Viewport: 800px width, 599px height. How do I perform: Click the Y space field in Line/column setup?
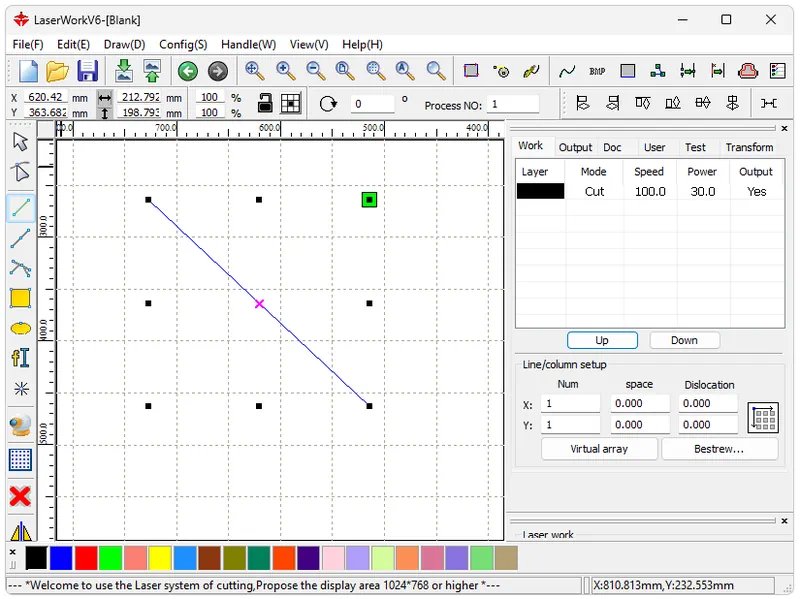tap(640, 425)
